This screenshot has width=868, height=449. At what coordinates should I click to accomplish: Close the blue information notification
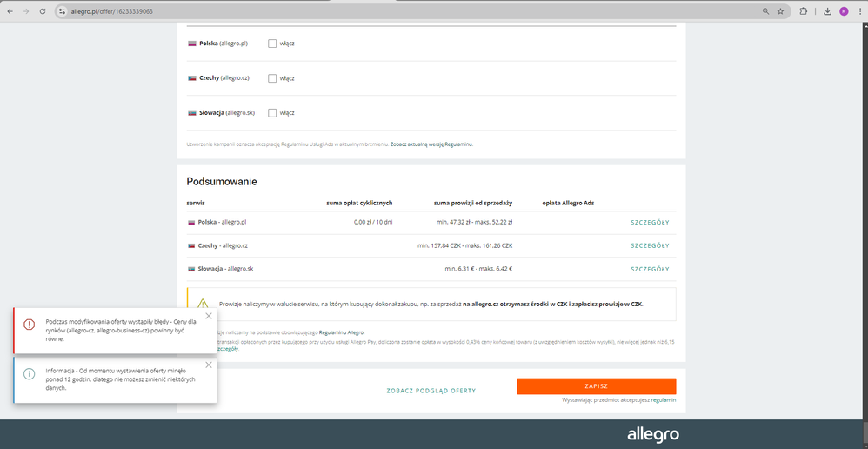point(208,365)
